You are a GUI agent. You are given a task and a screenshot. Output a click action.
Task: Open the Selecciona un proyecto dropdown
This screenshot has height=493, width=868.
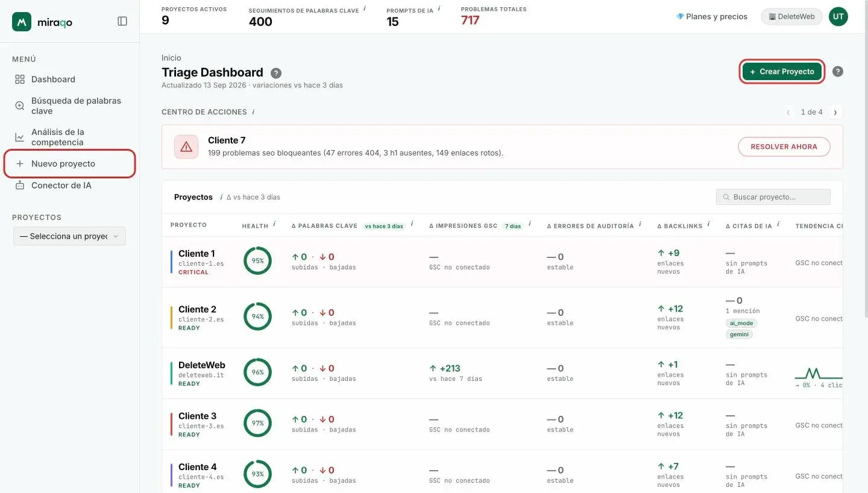tap(69, 236)
